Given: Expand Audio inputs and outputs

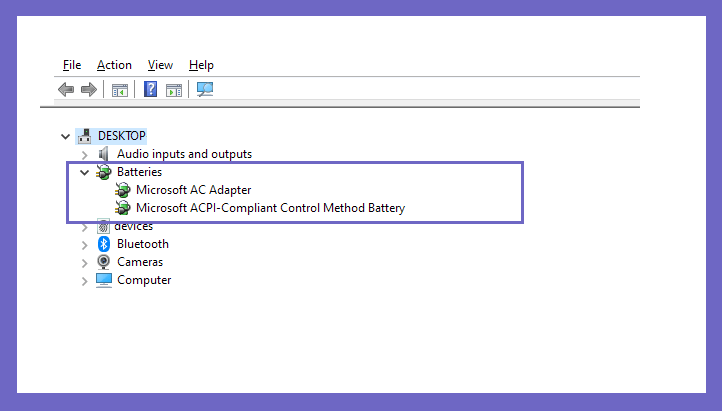Looking at the screenshot, I should 84,155.
